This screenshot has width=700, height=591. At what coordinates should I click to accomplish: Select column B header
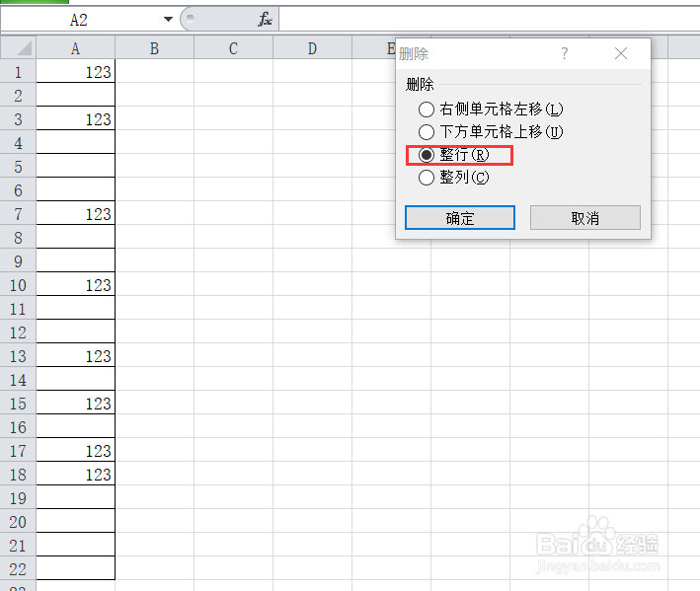(154, 47)
